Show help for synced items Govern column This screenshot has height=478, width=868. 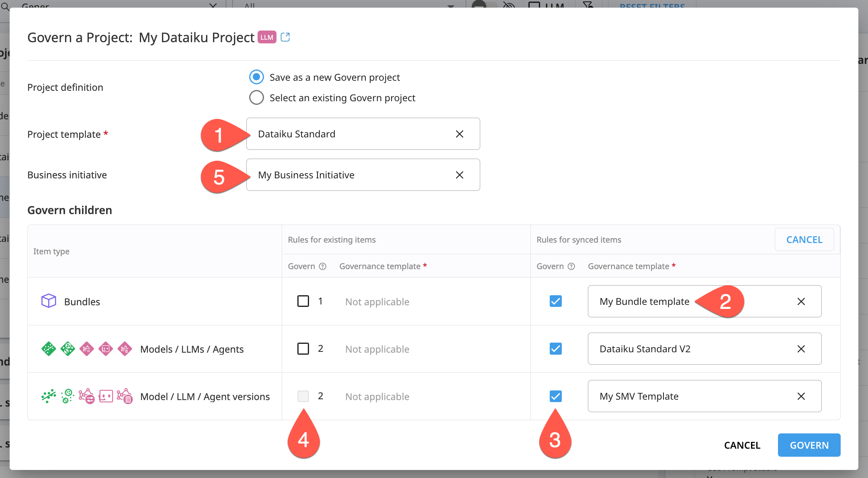[571, 266]
